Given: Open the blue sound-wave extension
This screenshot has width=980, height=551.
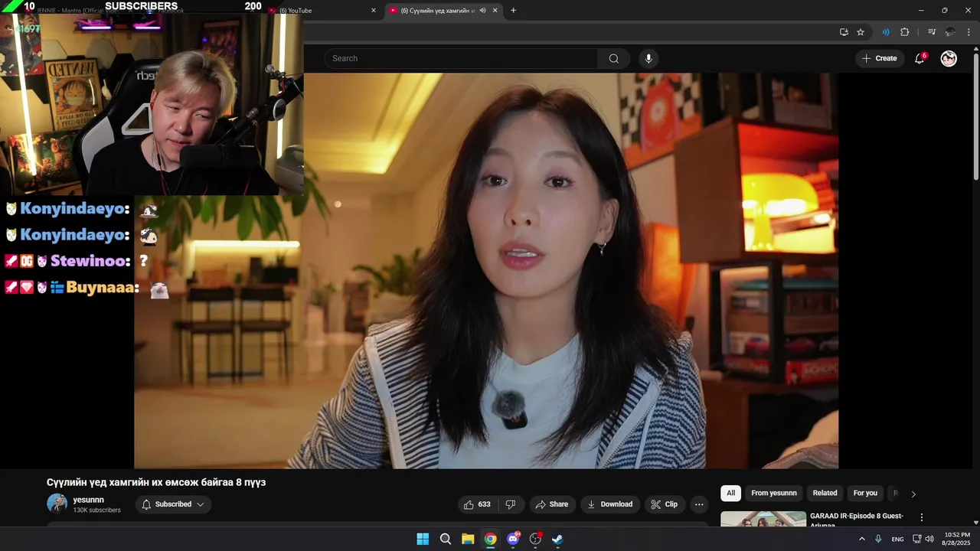Looking at the screenshot, I should [886, 32].
